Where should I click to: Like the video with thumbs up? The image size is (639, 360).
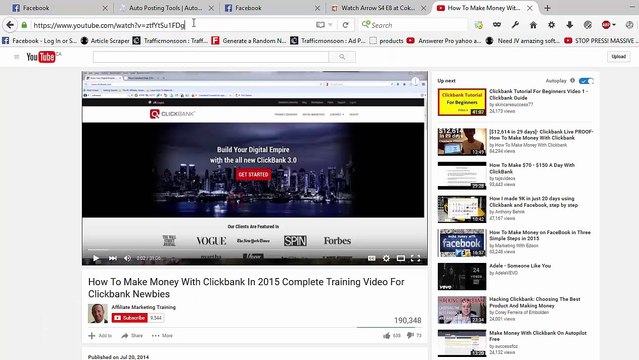[x=392, y=336]
